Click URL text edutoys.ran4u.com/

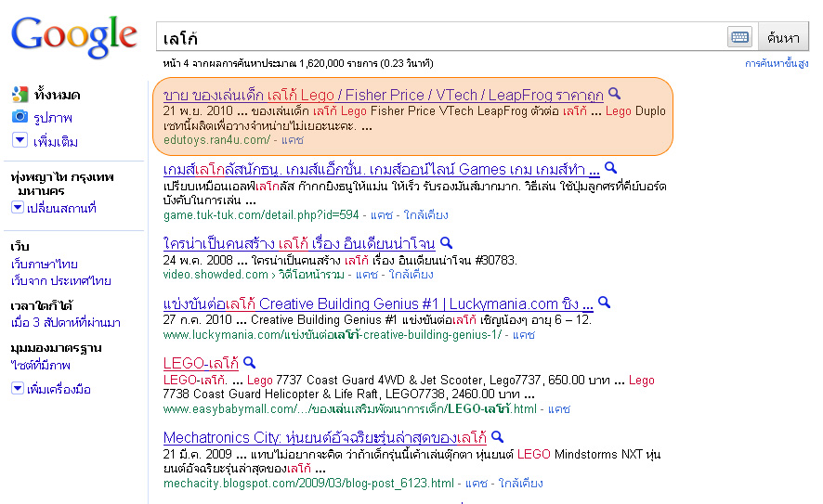(x=216, y=140)
